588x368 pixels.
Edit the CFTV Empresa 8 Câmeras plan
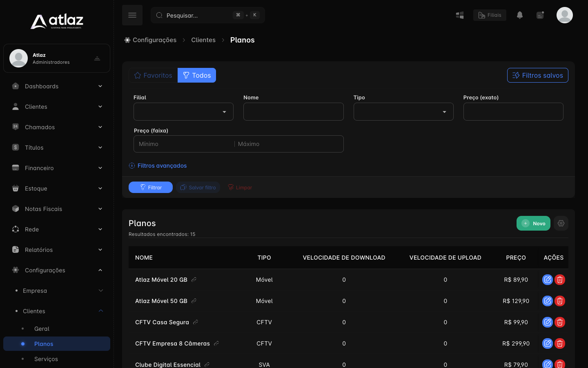pos(548,343)
